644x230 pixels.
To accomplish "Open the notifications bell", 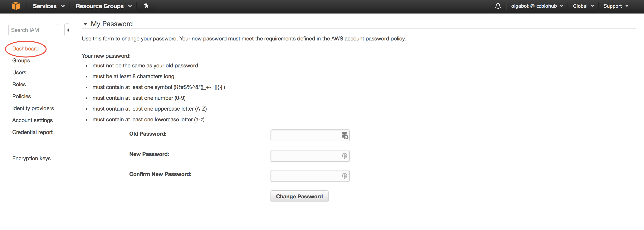I will click(498, 6).
